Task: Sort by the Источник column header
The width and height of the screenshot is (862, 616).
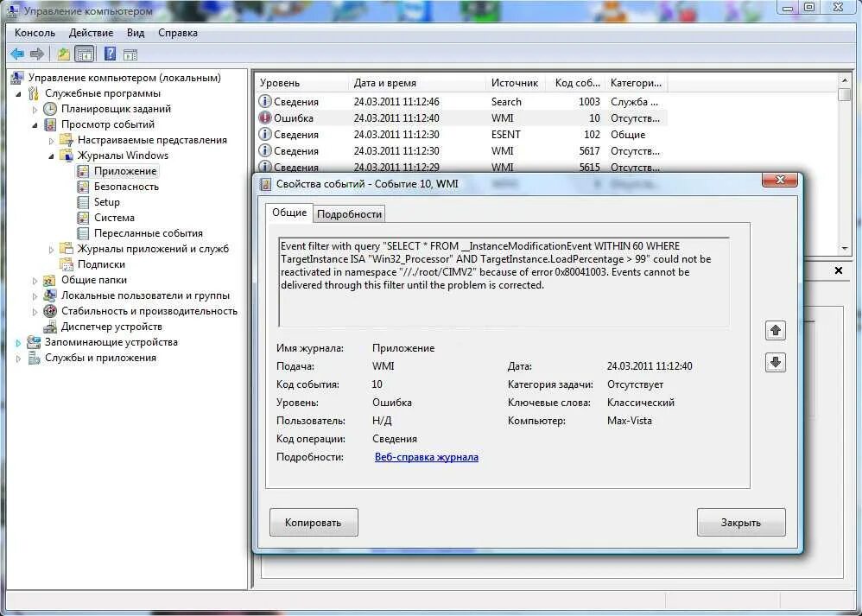Action: 516,83
